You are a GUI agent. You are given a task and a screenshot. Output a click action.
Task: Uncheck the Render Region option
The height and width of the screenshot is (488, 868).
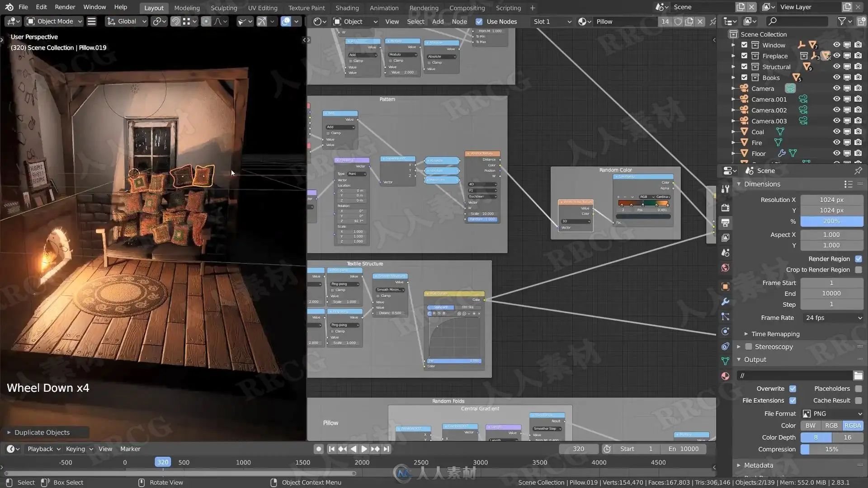click(x=858, y=259)
